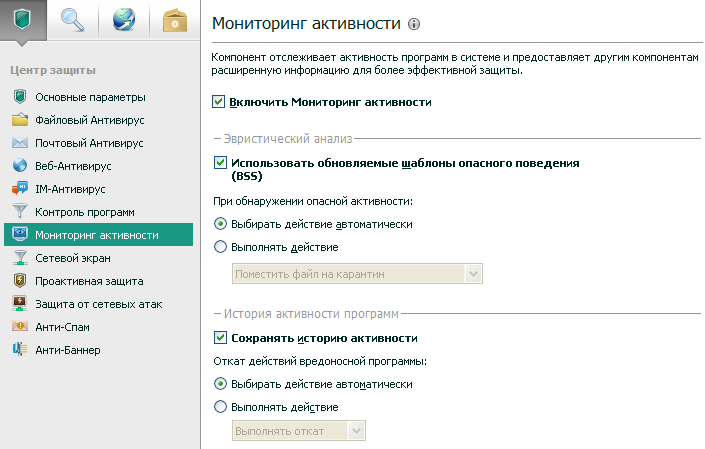Click the Сетевой экран icon
This screenshot has height=449, width=705.
pyautogui.click(x=19, y=258)
